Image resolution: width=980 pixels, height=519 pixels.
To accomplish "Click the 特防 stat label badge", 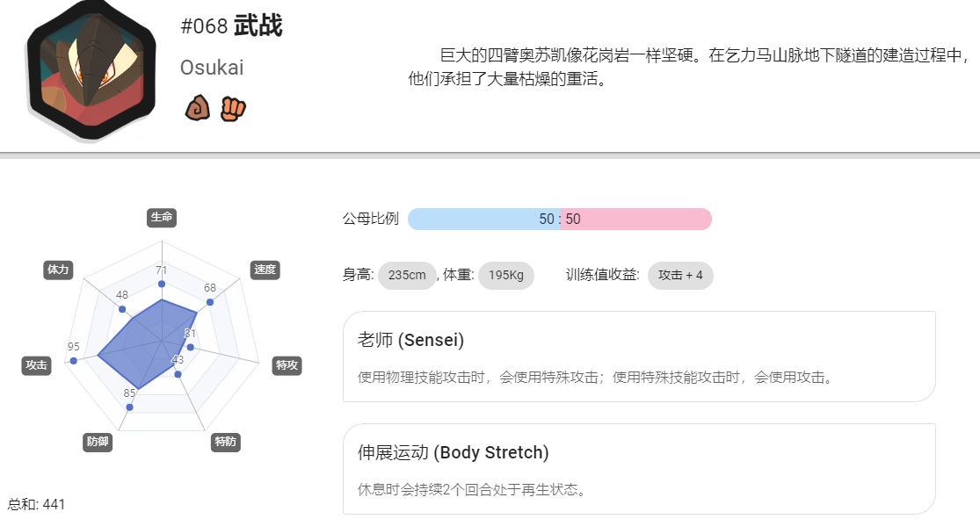I will pyautogui.click(x=226, y=443).
